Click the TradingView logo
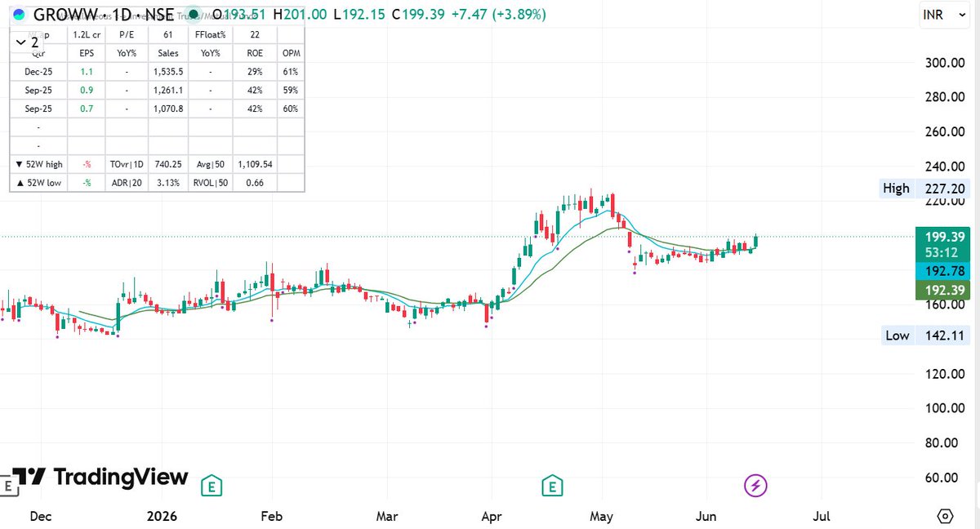 coord(100,478)
